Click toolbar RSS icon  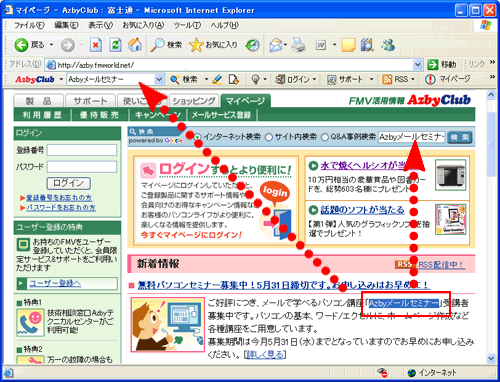[x=387, y=79]
